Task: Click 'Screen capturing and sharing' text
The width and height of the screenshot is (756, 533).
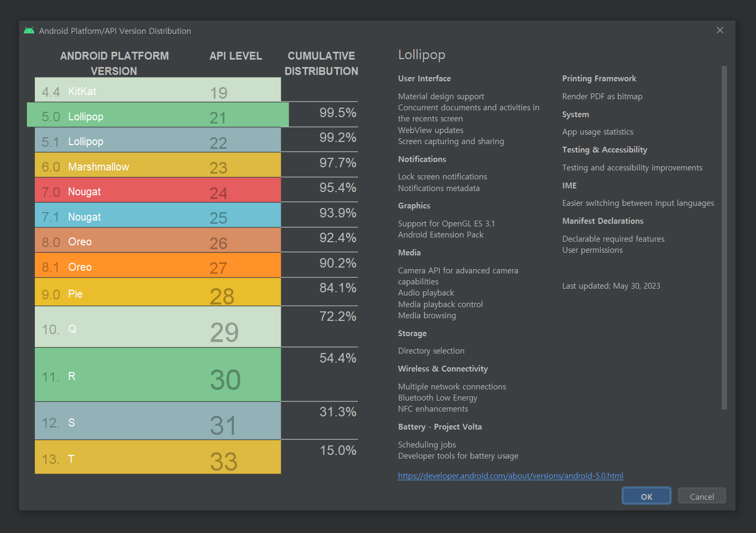Action: pos(451,141)
